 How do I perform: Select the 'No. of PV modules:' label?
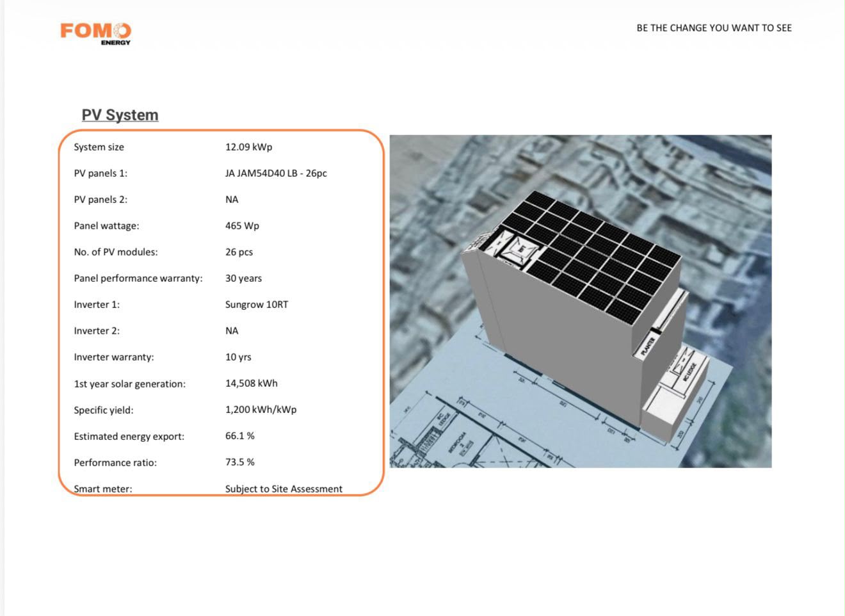pos(116,252)
